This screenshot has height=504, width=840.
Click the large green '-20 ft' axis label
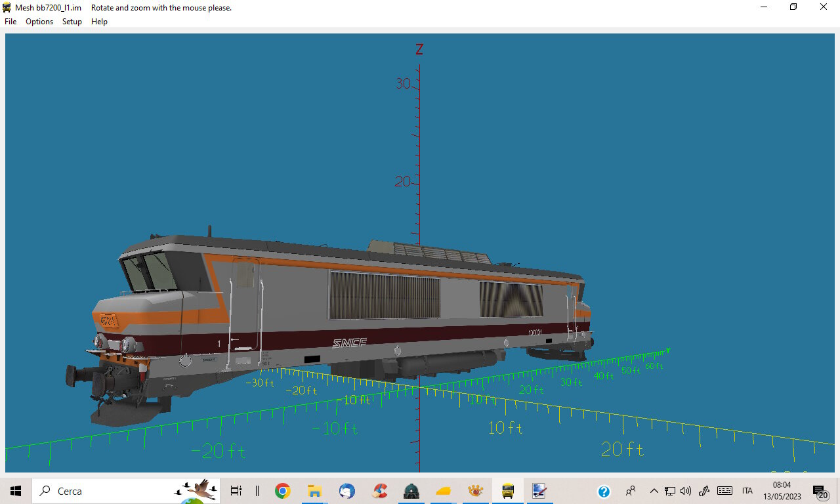click(x=218, y=451)
